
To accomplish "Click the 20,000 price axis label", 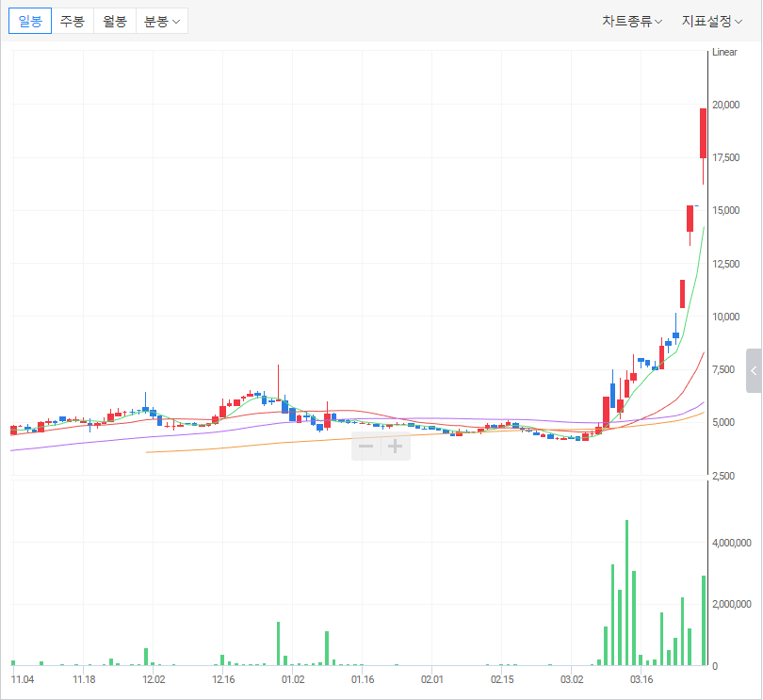I will [x=725, y=105].
